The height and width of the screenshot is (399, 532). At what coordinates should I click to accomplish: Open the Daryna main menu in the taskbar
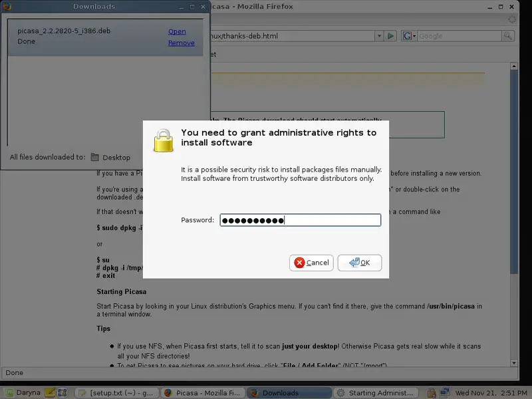coord(23,393)
